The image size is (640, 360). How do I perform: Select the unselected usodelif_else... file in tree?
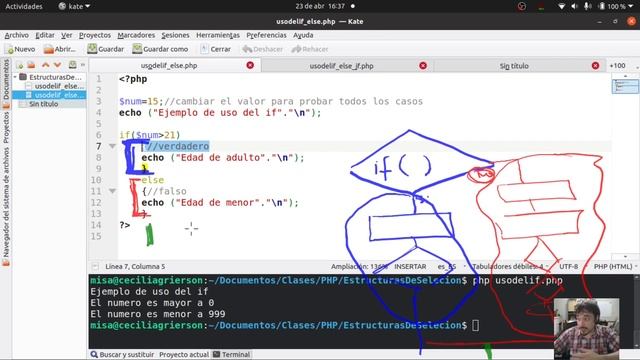tap(55, 86)
